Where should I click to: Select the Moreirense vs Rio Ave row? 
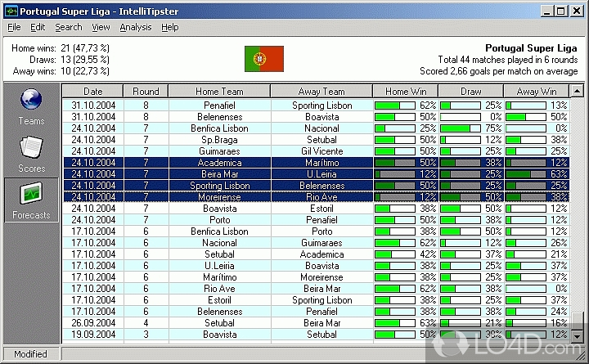coord(316,197)
